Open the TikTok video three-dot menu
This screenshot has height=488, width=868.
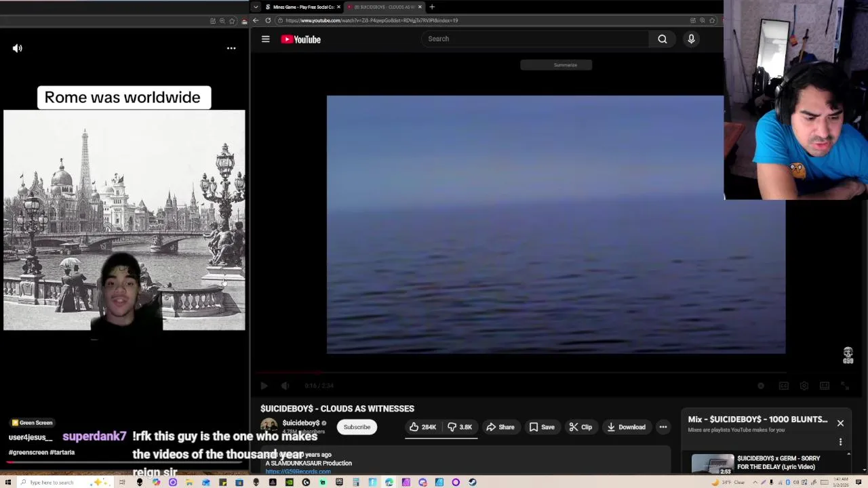click(x=231, y=48)
